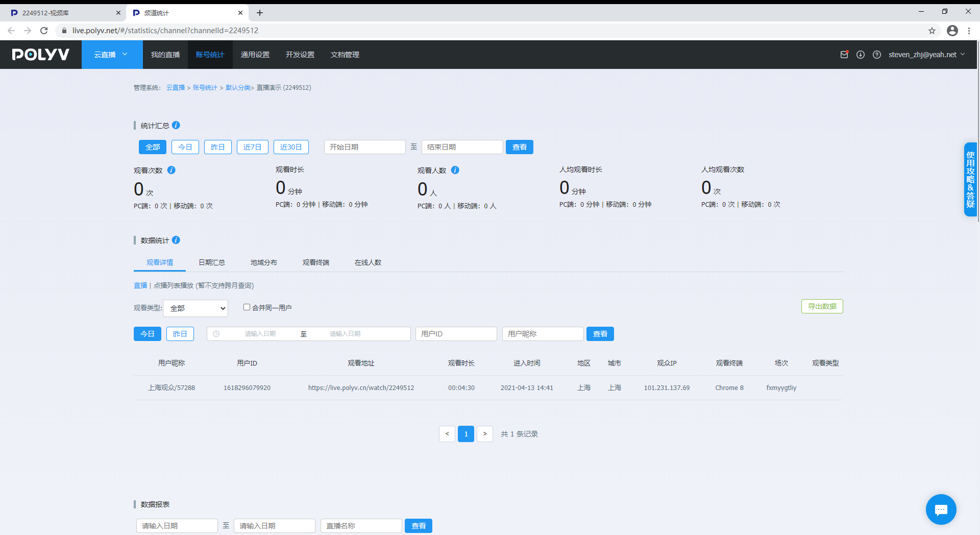Screen dimensions: 980x535
Task: Click info icon beside 观看人数
Action: pos(455,170)
